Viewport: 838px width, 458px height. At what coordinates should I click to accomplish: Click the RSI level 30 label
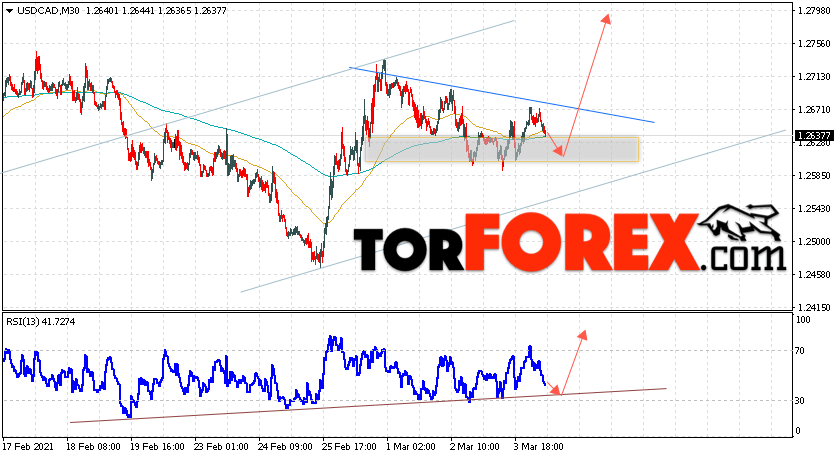pos(800,400)
